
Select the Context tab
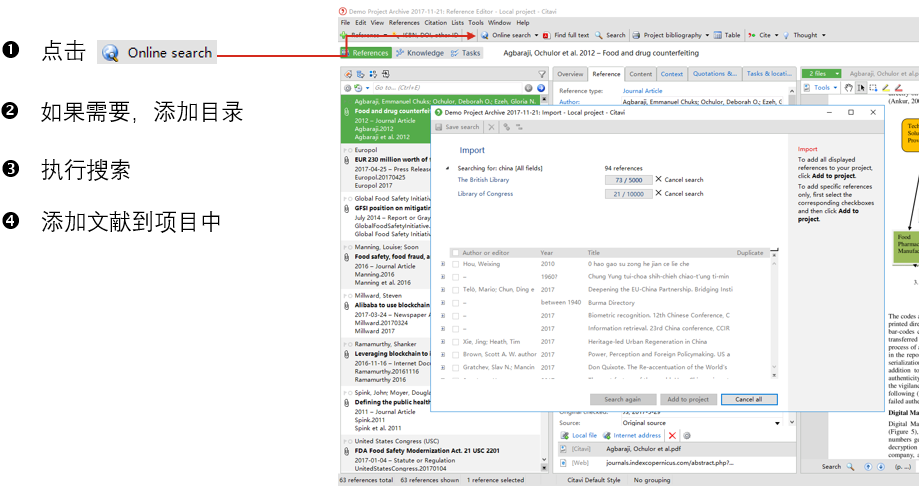[672, 74]
